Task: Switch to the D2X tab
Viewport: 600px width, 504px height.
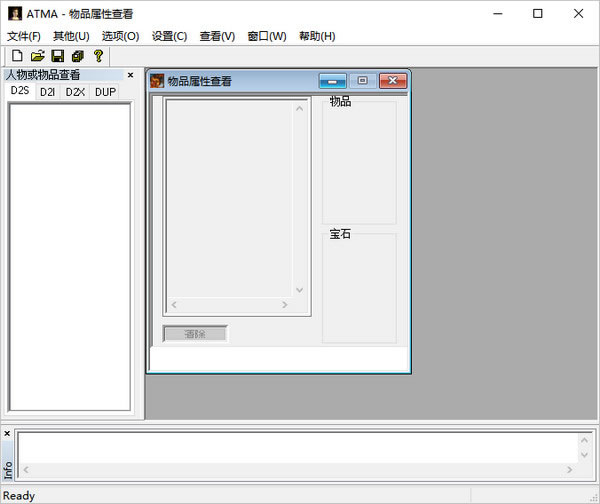Action: tap(75, 92)
